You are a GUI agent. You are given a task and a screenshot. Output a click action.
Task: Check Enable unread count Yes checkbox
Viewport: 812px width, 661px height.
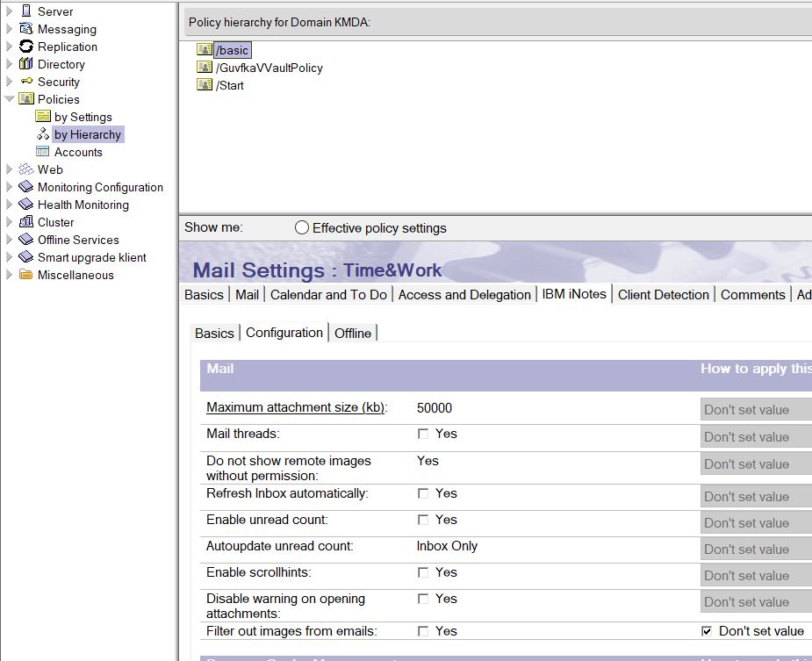423,520
